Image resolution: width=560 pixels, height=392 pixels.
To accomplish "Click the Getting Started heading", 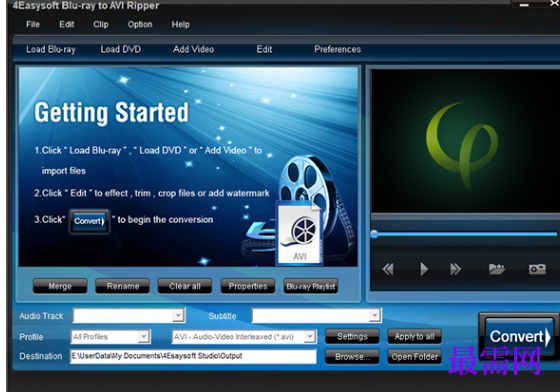I will pyautogui.click(x=111, y=112).
